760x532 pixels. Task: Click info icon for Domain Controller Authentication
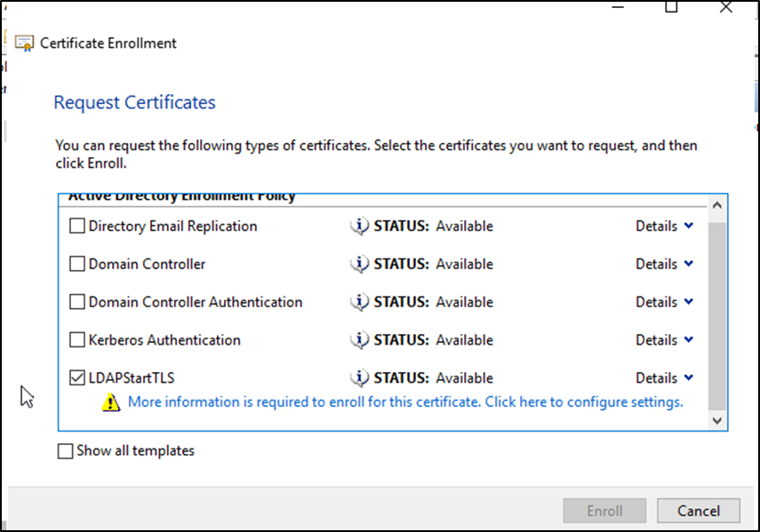coord(359,302)
